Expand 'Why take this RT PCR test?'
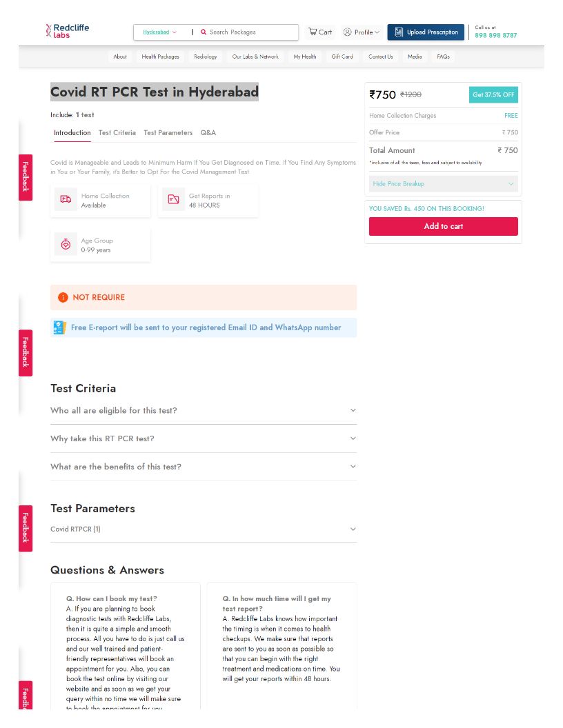The width and height of the screenshot is (563, 728). (x=353, y=438)
